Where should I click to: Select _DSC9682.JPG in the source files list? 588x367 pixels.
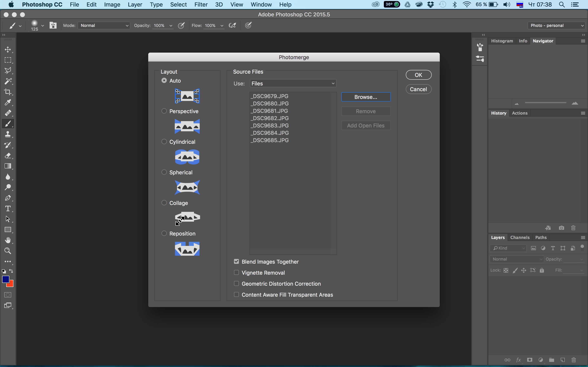pos(270,118)
